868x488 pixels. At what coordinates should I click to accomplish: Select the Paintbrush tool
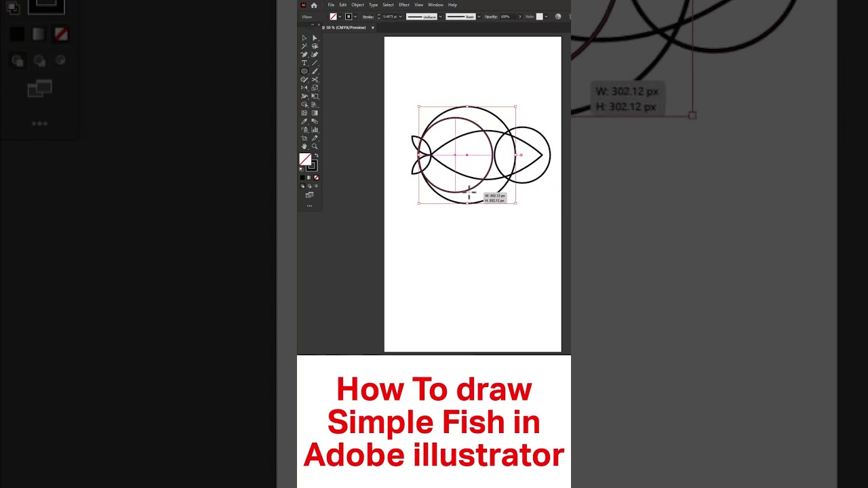315,71
